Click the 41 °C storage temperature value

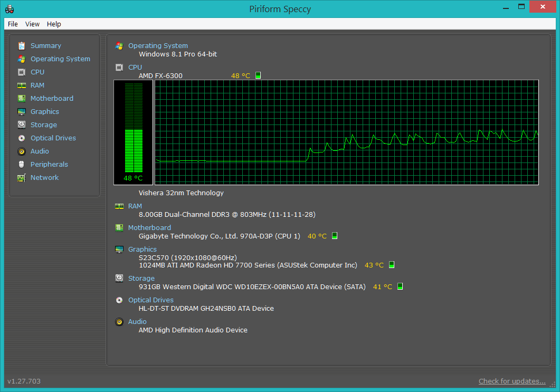(x=383, y=286)
